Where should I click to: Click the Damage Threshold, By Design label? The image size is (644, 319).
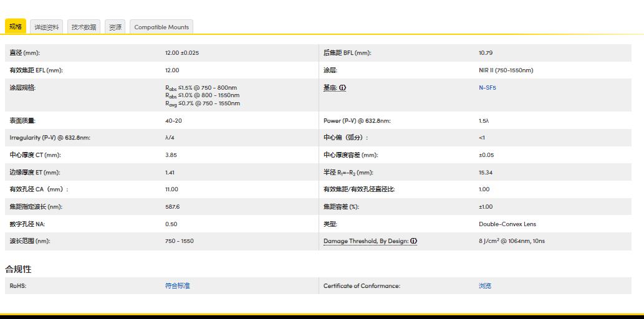point(365,241)
